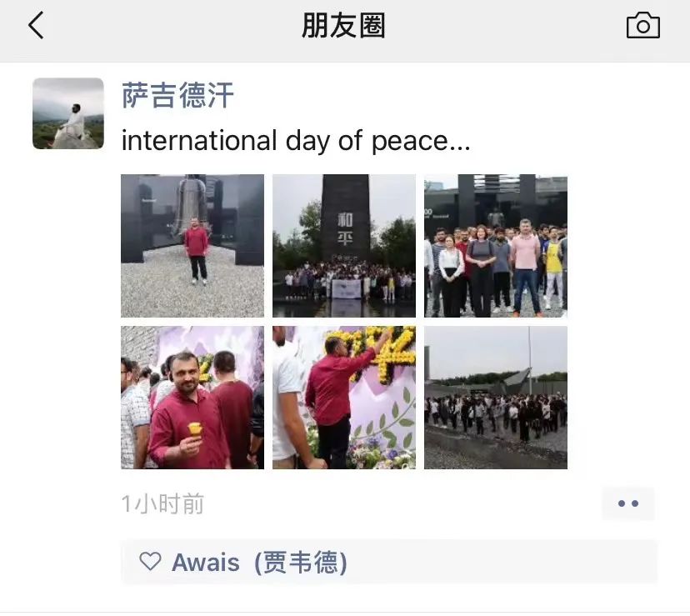
Task: Open the camera to post a moment
Action: [x=642, y=26]
